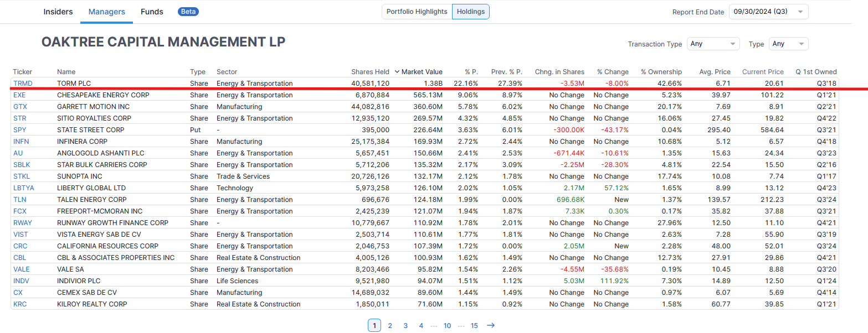The height and width of the screenshot is (333, 868).
Task: Open the TLN ticker link
Action: tap(20, 200)
